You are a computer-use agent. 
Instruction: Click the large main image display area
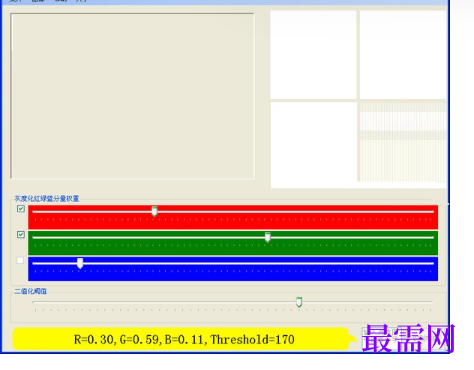[133, 96]
